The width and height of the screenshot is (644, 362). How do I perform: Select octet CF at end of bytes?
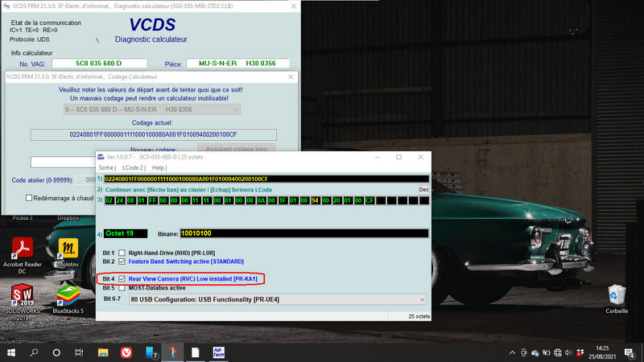pyautogui.click(x=369, y=200)
